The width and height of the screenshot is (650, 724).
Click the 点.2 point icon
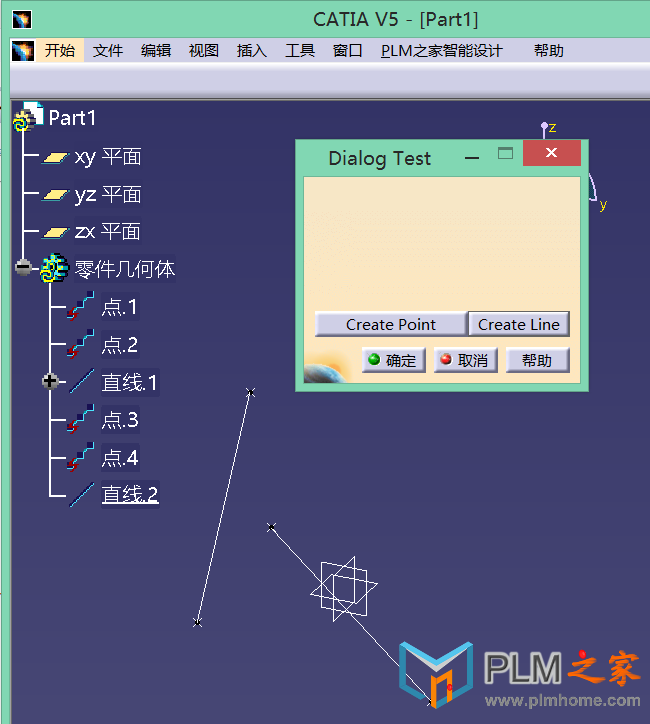(81, 344)
